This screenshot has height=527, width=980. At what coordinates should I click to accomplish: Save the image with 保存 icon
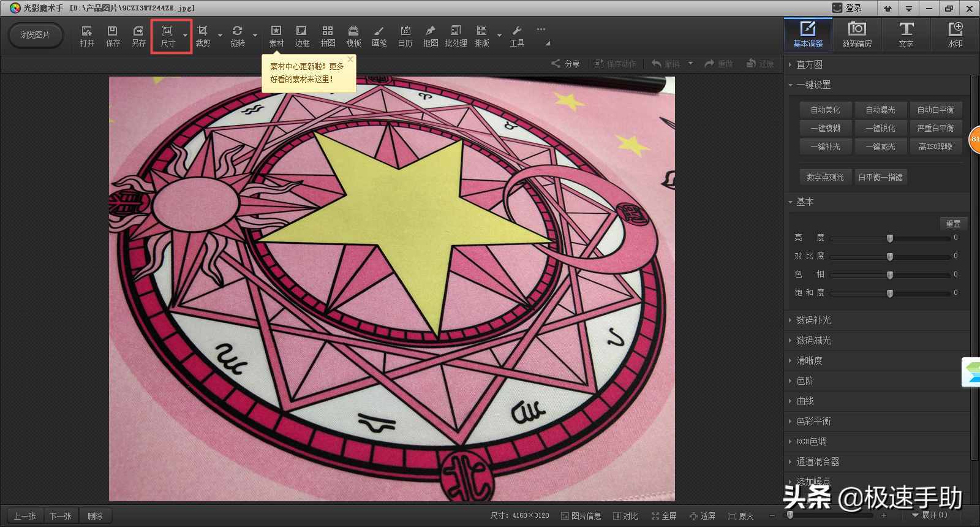coord(113,36)
